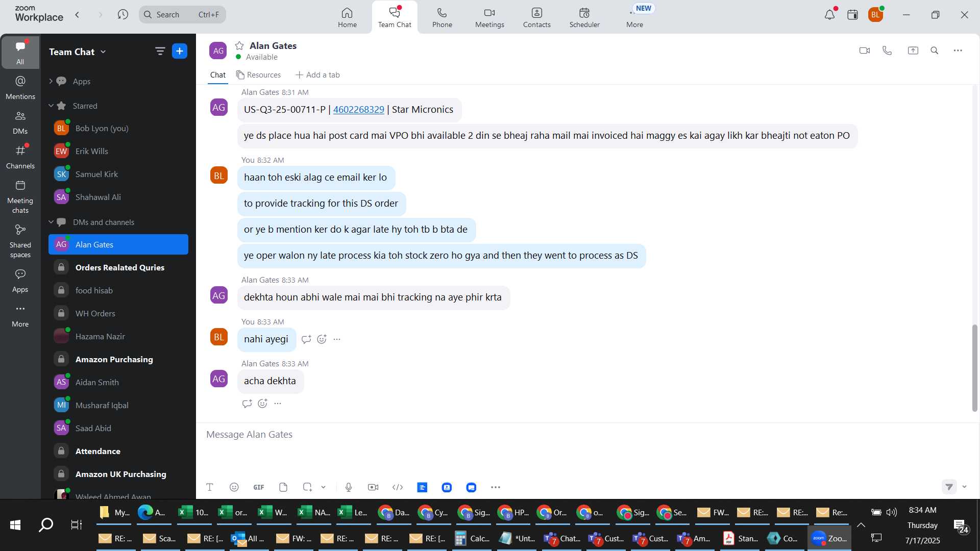Click the Message Alan Gates input field

(587, 435)
